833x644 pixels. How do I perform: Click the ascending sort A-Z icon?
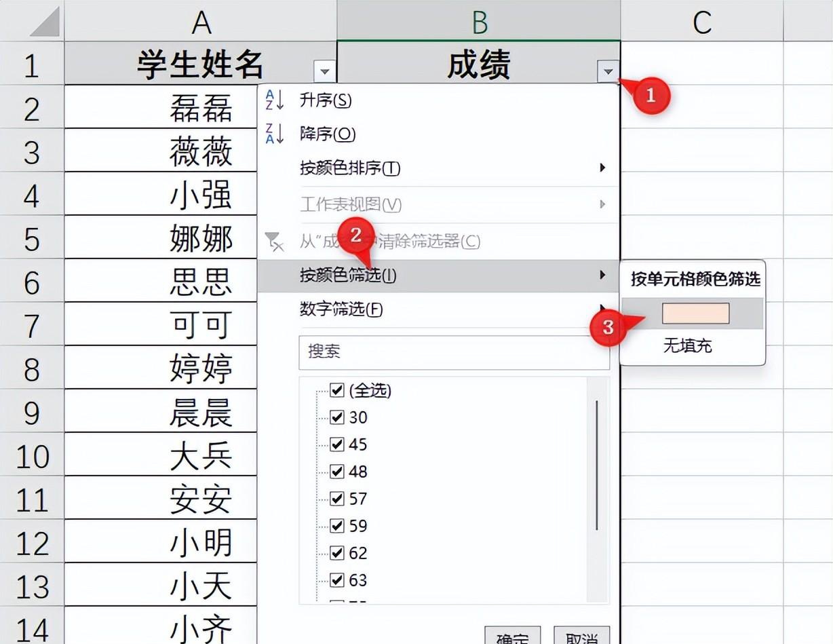pyautogui.click(x=274, y=100)
